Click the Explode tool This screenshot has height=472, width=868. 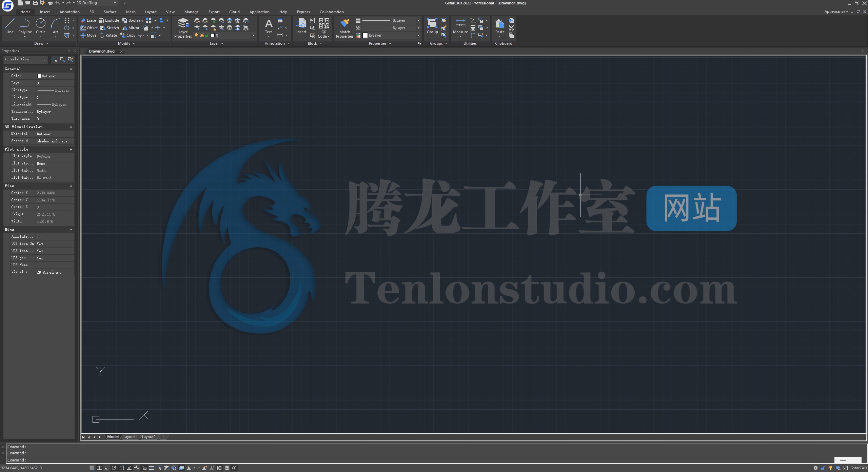pos(109,20)
